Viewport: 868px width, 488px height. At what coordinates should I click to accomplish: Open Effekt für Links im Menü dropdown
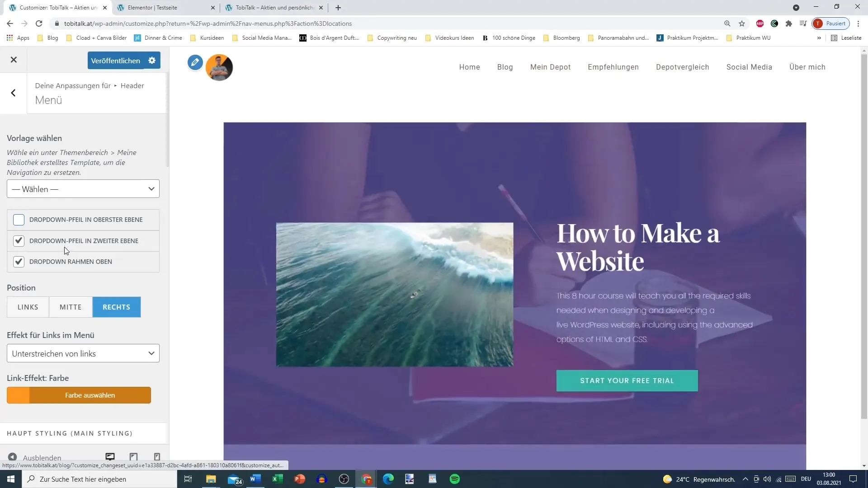(83, 353)
